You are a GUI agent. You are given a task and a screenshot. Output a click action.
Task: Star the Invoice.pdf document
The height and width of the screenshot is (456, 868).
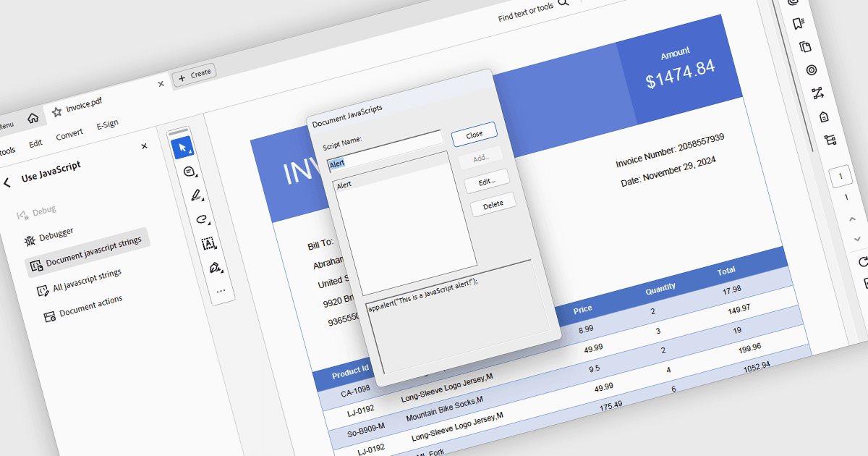coord(56,112)
